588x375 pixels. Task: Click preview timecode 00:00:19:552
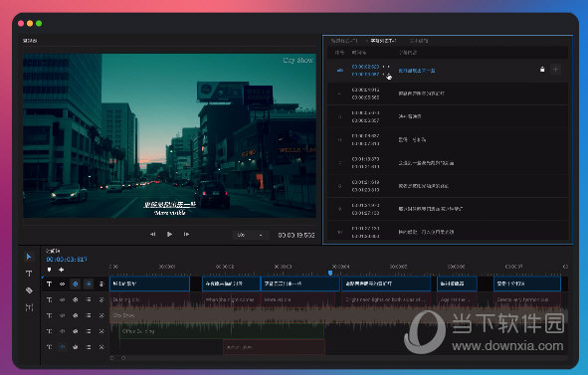(296, 235)
